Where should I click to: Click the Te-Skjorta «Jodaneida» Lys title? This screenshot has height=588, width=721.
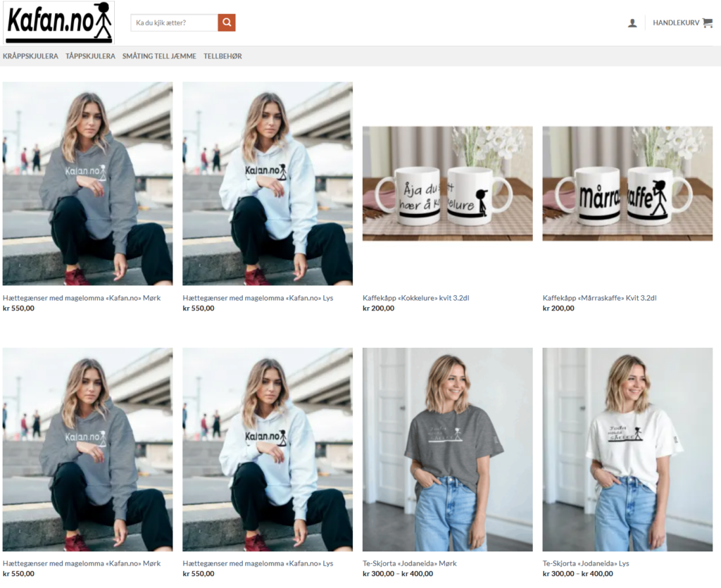(x=586, y=563)
